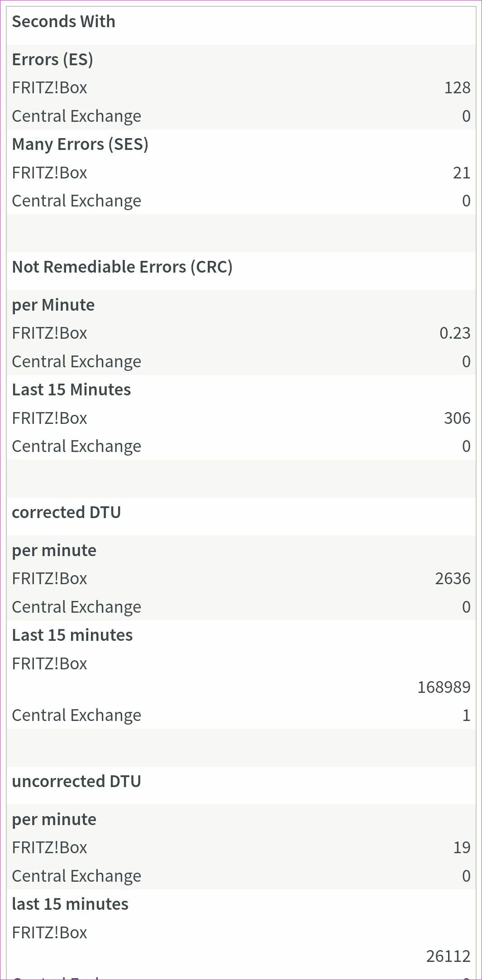
Task: Click the "Seconds With" section heading
Action: pyautogui.click(x=63, y=22)
